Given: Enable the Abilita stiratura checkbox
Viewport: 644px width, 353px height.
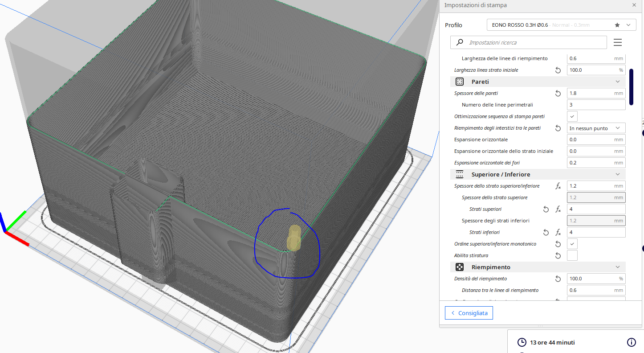Looking at the screenshot, I should (572, 255).
